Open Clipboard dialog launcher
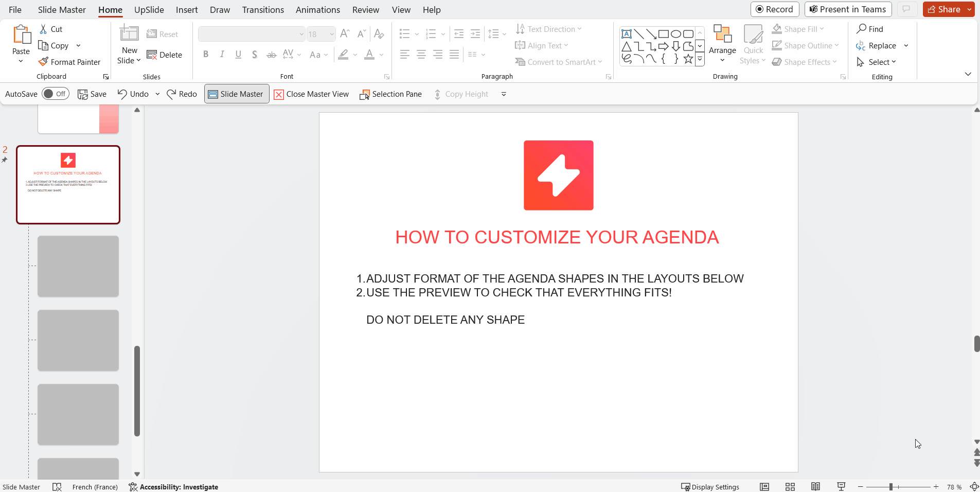Screen dimensions: 980x492 point(106,77)
